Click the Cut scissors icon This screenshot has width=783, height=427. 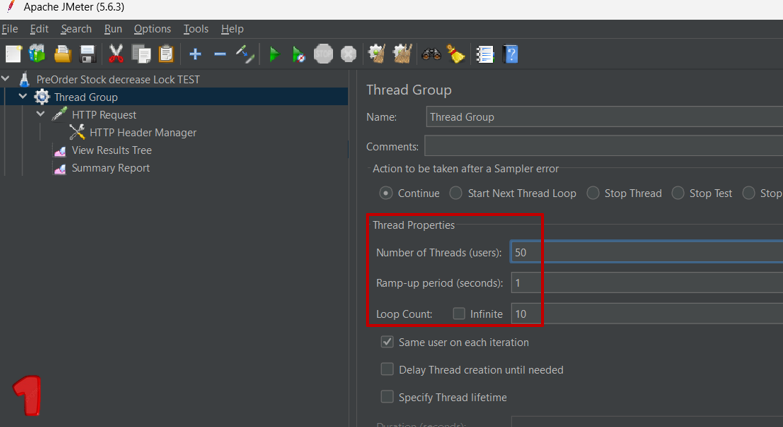pyautogui.click(x=116, y=54)
